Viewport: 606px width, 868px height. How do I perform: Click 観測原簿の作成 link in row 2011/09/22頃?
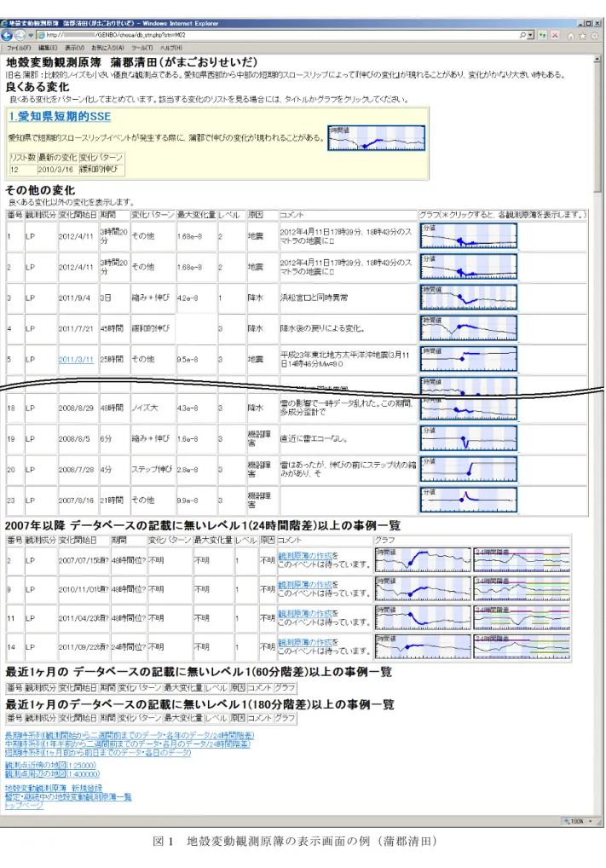click(x=304, y=642)
